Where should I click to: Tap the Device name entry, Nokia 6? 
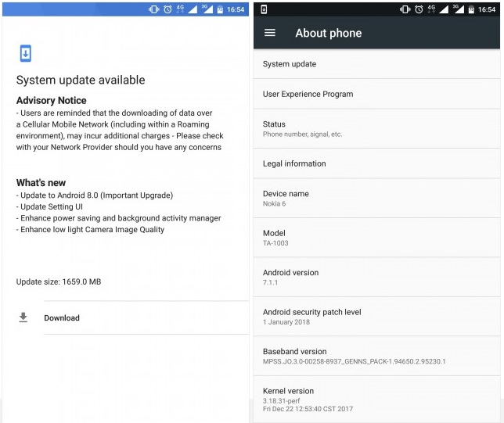(376, 198)
